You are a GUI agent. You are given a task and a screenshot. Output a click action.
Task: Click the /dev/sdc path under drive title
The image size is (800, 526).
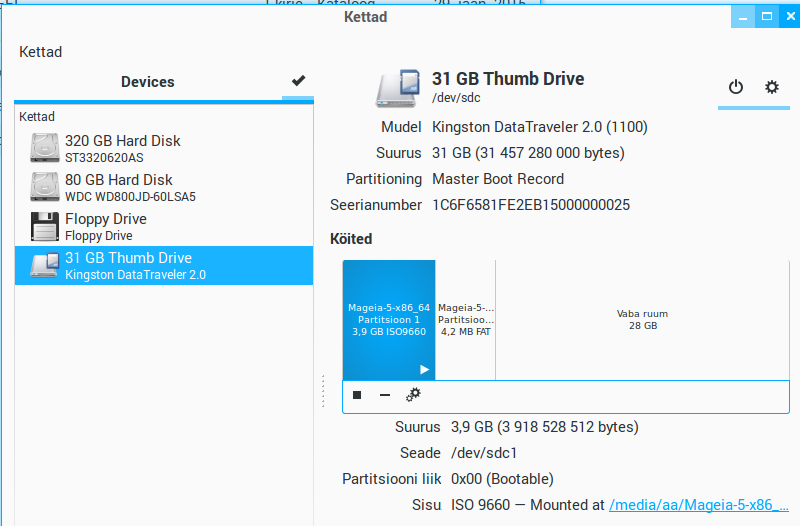tap(456, 97)
